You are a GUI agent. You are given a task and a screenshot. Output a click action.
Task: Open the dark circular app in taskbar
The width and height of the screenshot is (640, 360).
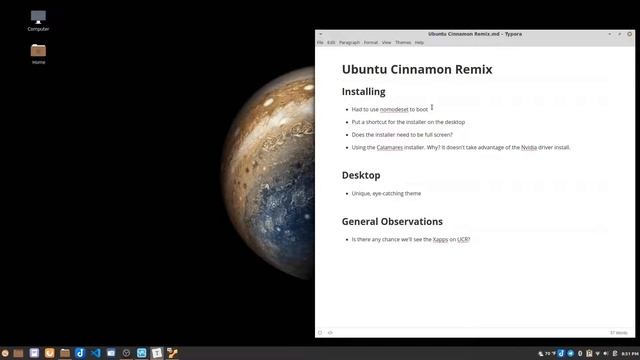coord(126,353)
